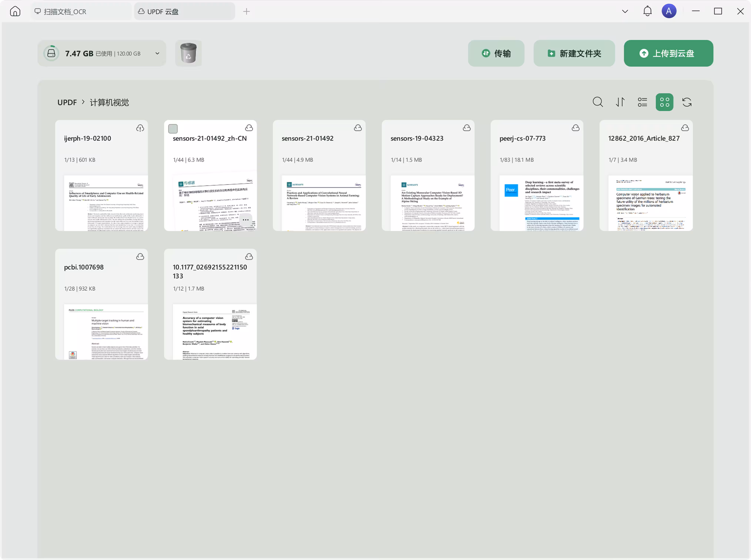
Task: Click the 上传到云盘 upload button
Action: click(x=668, y=53)
